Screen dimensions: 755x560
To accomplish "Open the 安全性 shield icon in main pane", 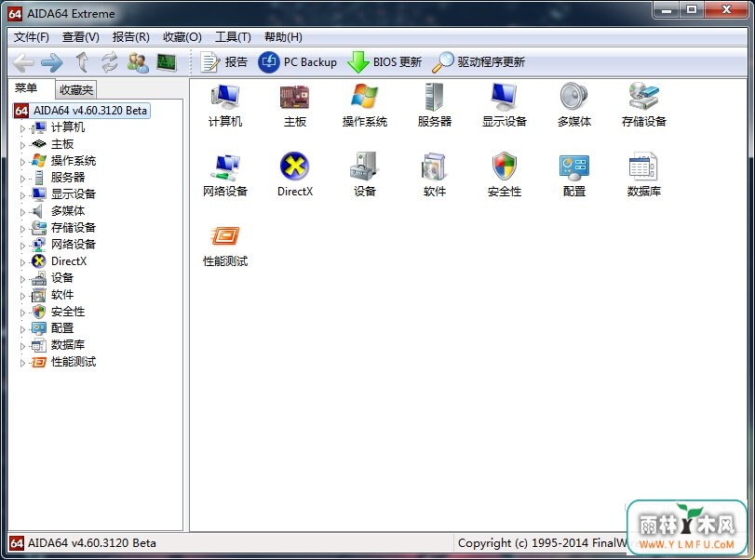I will 505,175.
